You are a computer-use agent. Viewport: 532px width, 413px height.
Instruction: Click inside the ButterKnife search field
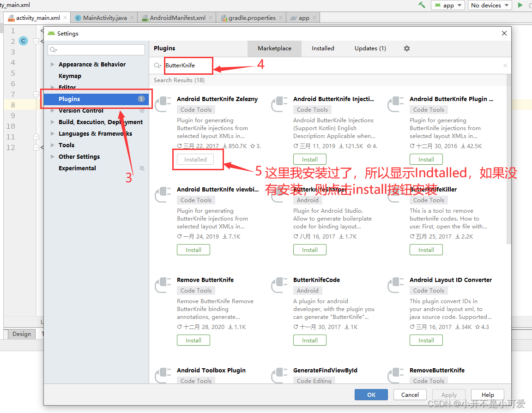[188, 66]
